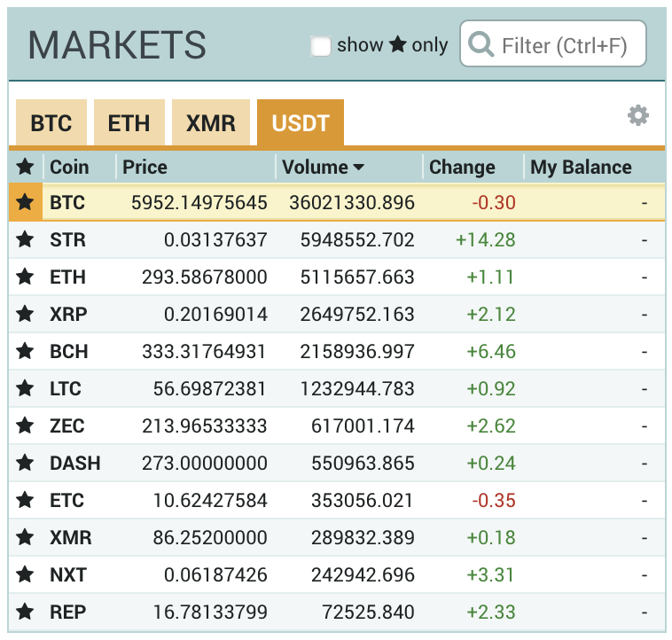Toggle favorite star for LTC row
672x640 pixels.
[26, 388]
